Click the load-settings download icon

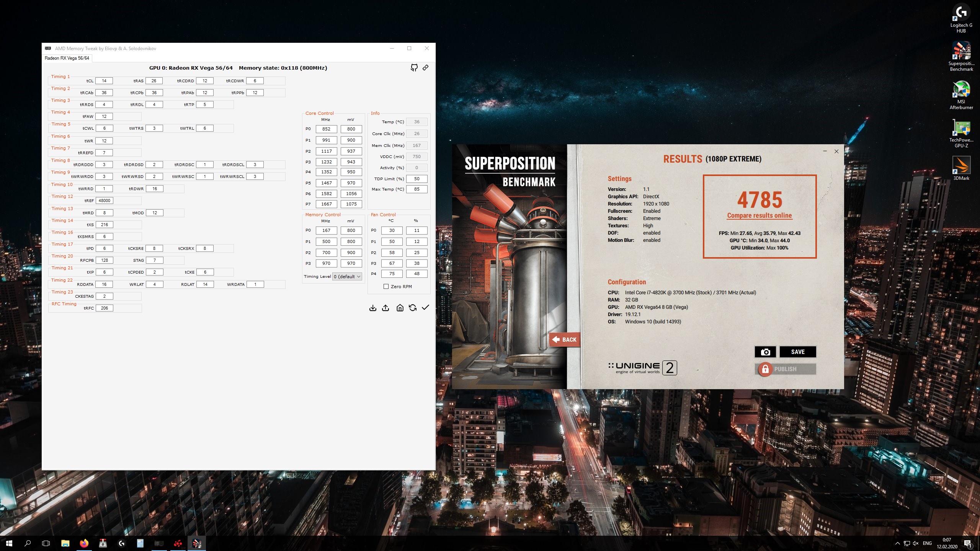372,308
